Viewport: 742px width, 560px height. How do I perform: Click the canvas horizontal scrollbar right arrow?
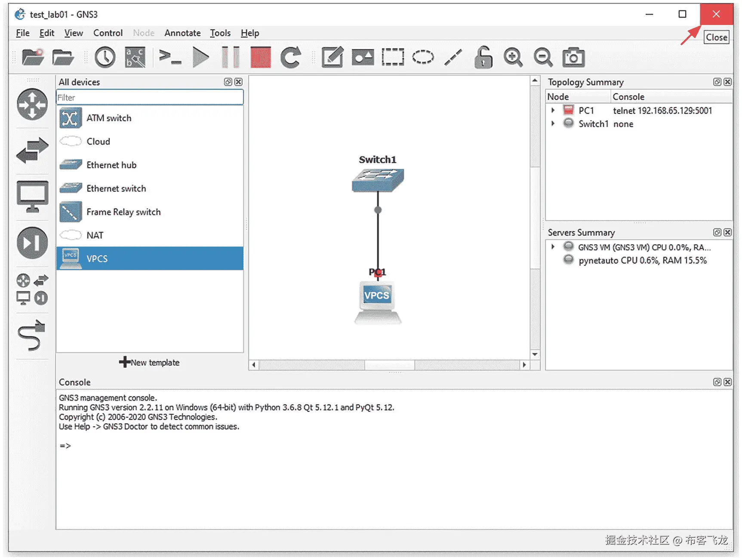[524, 365]
